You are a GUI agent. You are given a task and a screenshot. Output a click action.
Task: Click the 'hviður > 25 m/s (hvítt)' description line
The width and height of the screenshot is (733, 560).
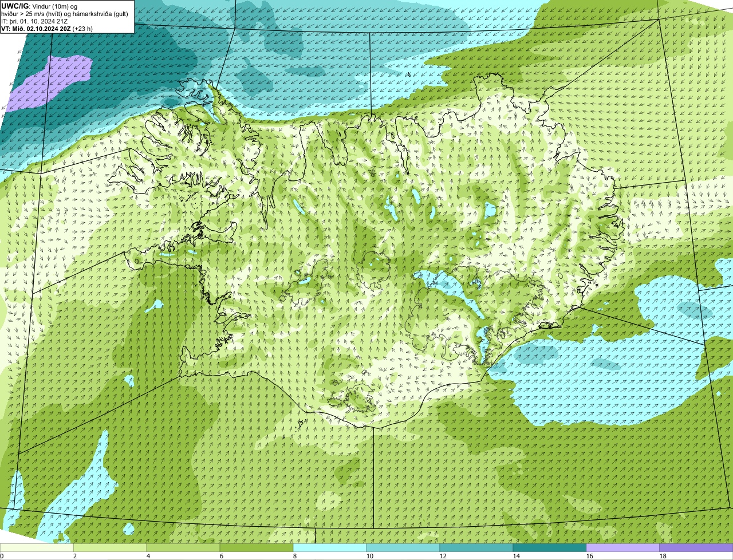[65, 14]
